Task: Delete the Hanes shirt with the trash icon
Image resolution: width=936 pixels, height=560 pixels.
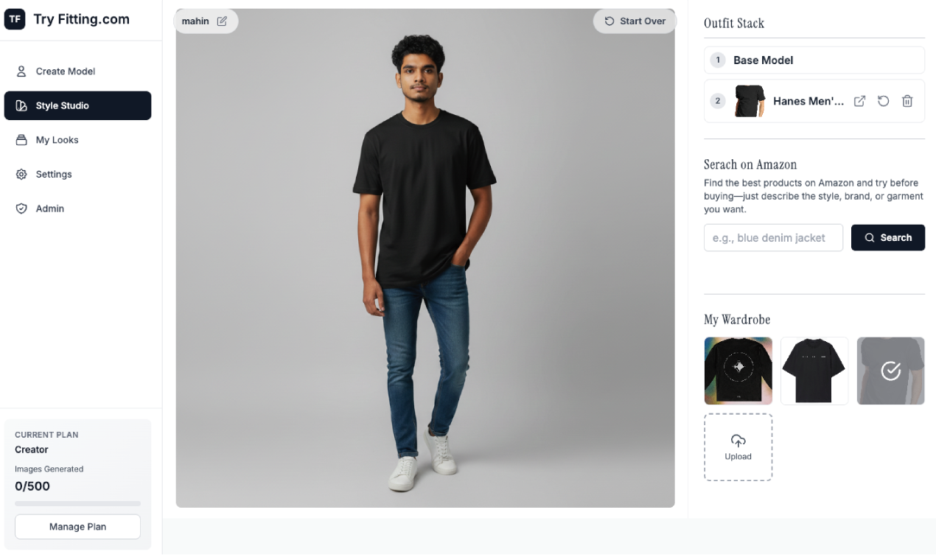Action: tap(907, 101)
